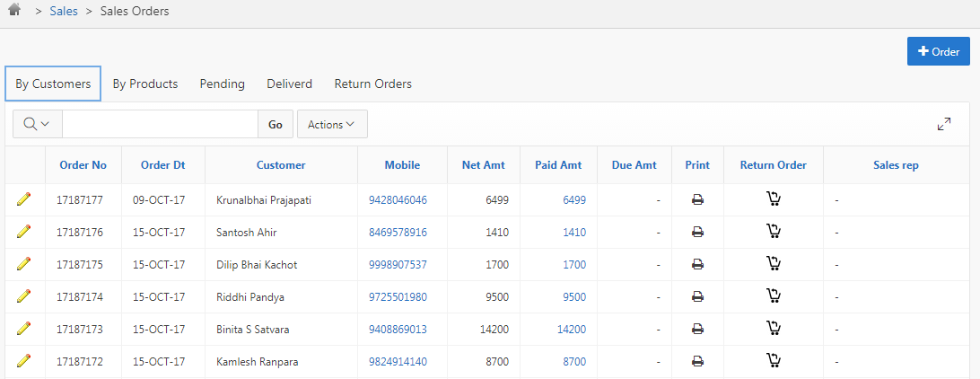
Task: Print Santosh Ahir's order
Action: click(697, 232)
